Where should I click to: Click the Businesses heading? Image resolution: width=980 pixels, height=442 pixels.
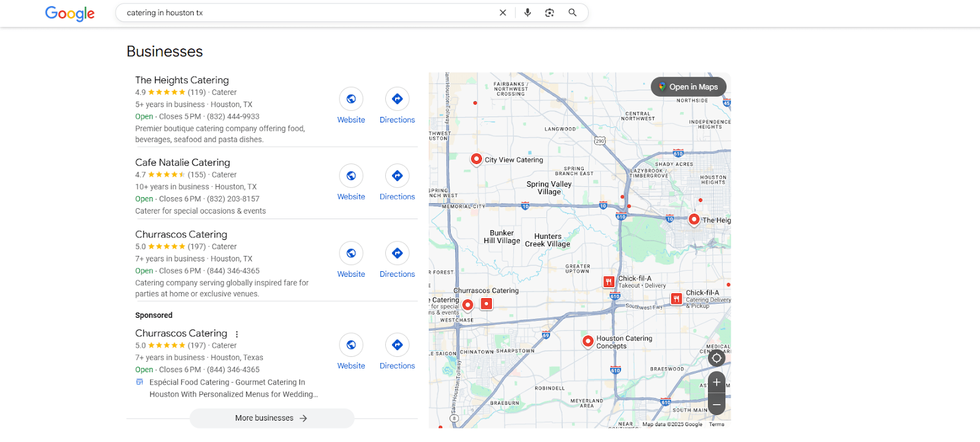(x=165, y=51)
